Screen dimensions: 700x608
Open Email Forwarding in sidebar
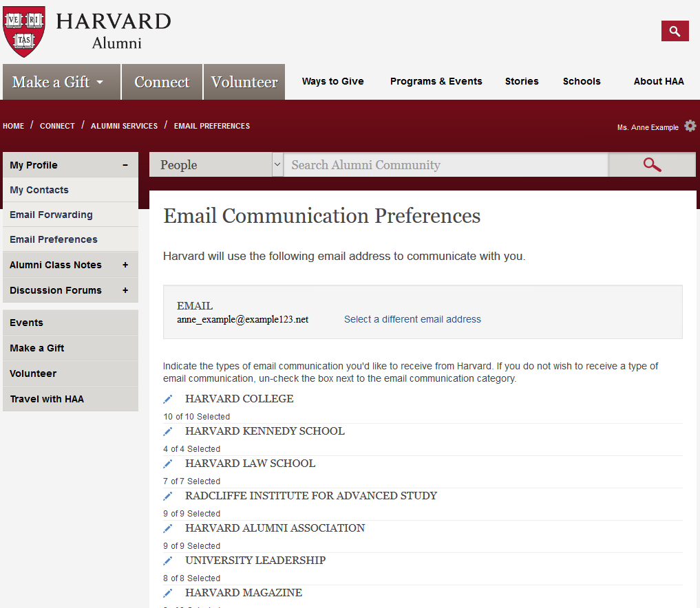[x=70, y=215]
